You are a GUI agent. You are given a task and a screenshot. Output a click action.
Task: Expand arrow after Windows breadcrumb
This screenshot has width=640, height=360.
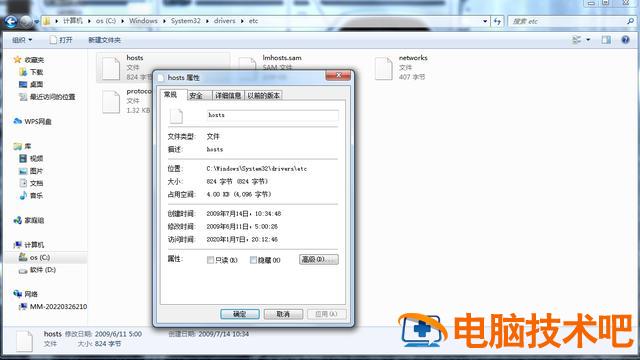pos(164,21)
